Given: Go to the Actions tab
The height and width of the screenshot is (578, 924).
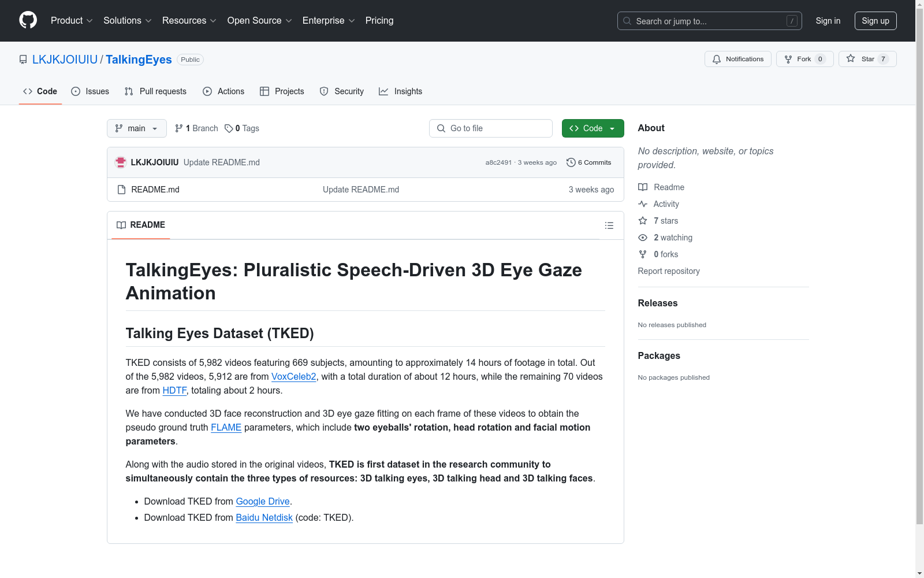Looking at the screenshot, I should [x=223, y=91].
